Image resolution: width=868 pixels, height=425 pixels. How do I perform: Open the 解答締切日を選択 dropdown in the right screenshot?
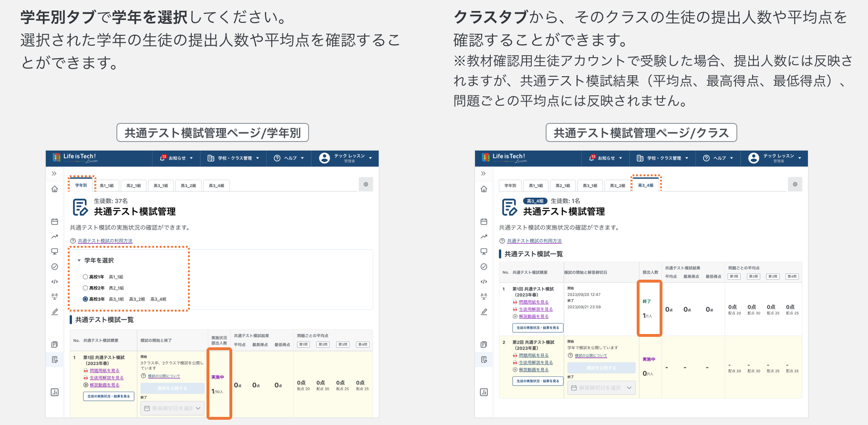coord(601,388)
